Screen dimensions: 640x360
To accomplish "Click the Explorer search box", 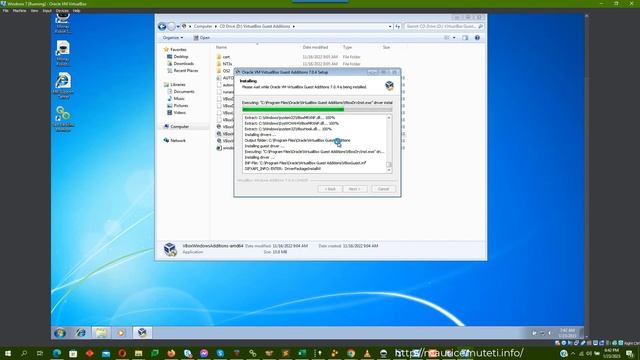I will pos(444,27).
